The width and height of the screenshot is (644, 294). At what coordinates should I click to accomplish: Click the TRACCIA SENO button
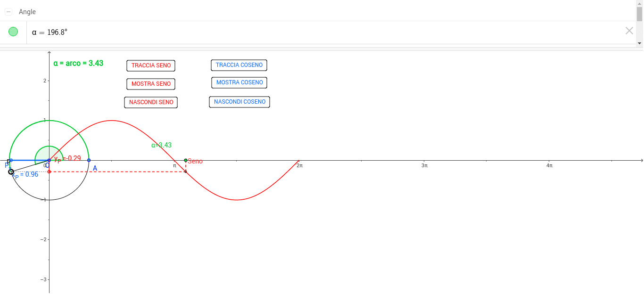tap(151, 65)
